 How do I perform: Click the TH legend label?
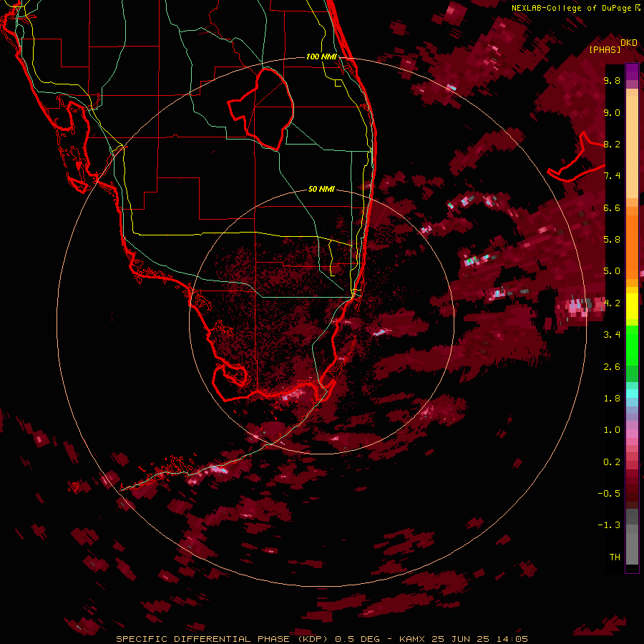tap(615, 557)
